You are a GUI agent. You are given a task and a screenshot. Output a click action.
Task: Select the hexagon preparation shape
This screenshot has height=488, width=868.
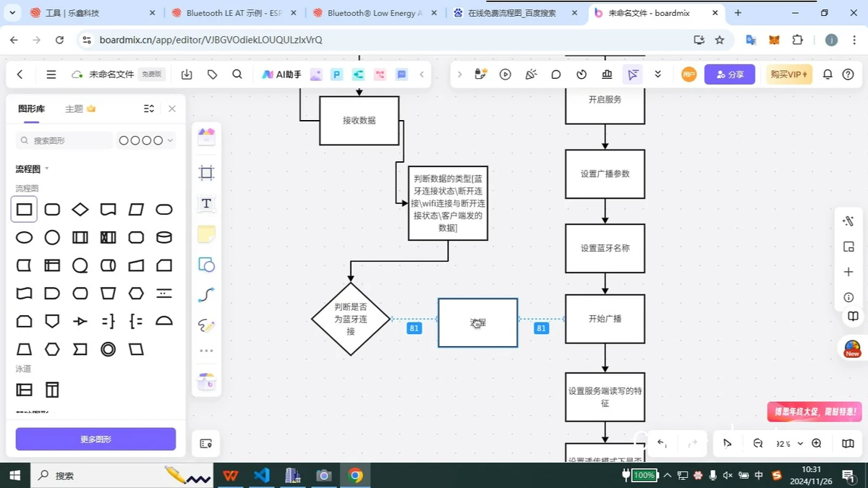coord(136,293)
